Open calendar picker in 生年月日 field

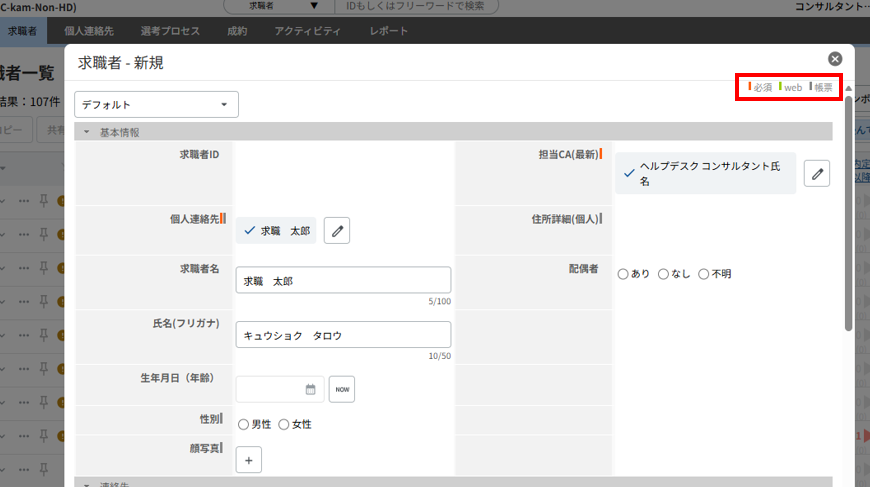(310, 389)
